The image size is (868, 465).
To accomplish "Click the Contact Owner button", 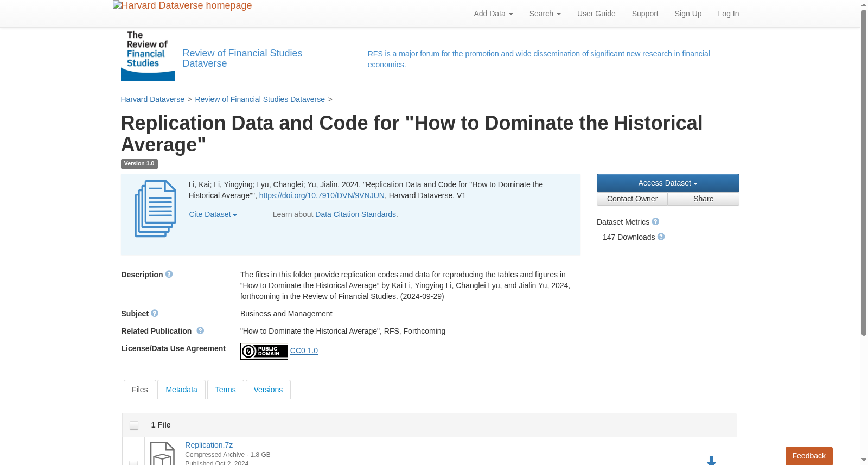I will 632,199.
